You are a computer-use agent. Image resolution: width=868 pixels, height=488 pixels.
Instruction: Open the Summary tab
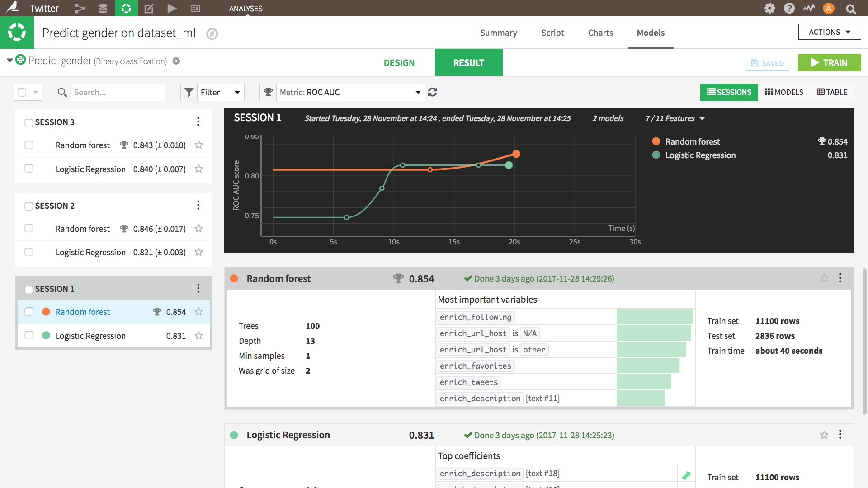click(x=498, y=33)
